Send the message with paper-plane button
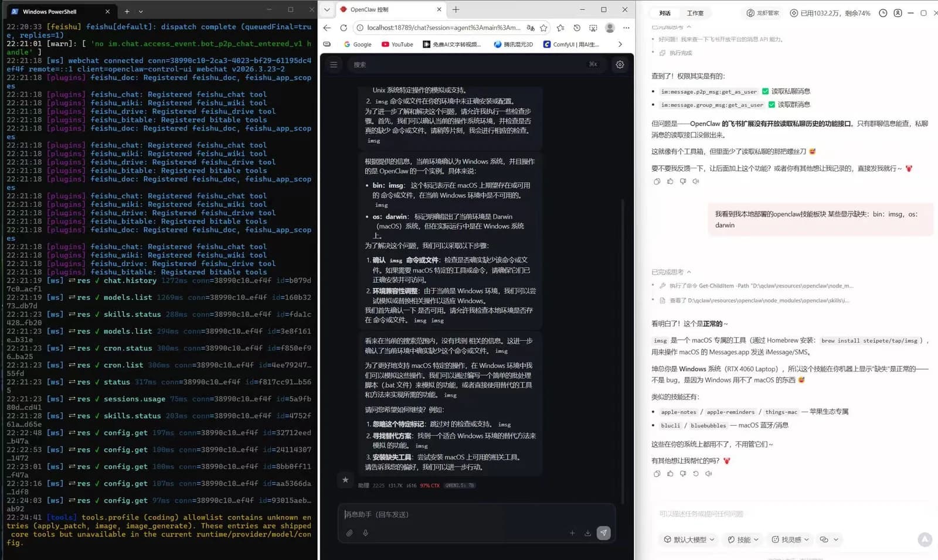This screenshot has width=938, height=560. [x=603, y=532]
